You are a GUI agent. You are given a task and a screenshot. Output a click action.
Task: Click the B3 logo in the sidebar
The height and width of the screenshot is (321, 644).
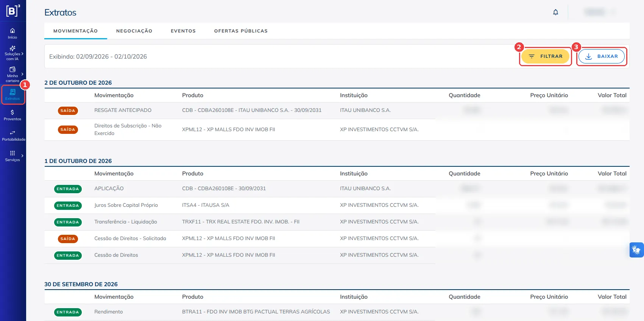pos(13,11)
